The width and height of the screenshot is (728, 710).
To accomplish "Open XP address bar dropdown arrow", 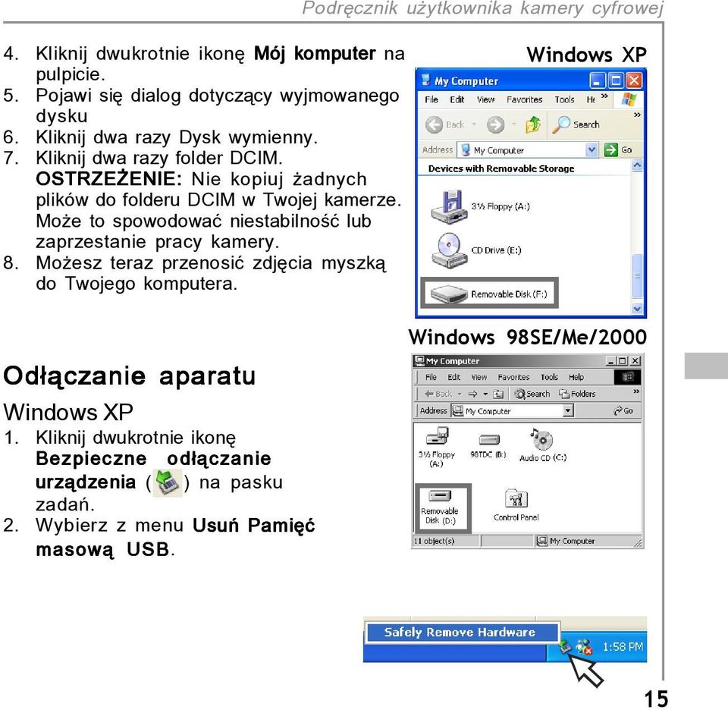I will pyautogui.click(x=591, y=150).
